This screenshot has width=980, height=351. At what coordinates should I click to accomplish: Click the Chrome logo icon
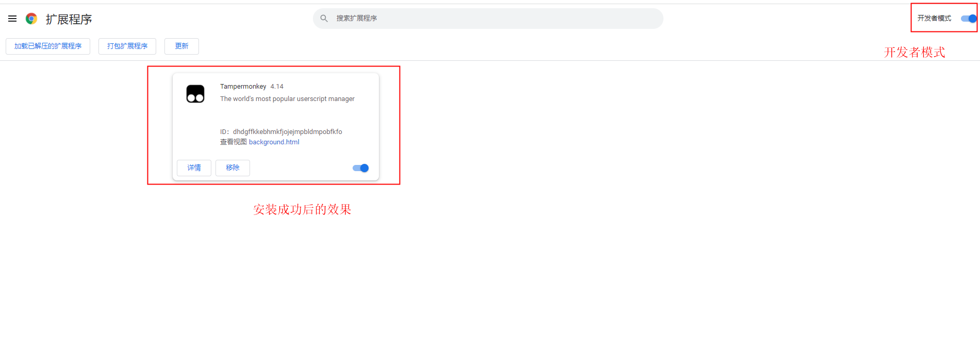tap(31, 19)
